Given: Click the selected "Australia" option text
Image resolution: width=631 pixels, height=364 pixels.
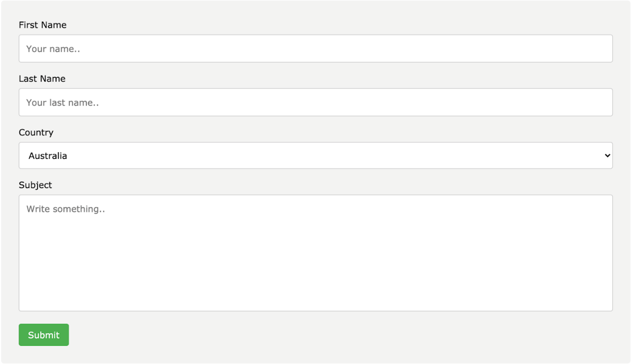Looking at the screenshot, I should pos(48,156).
